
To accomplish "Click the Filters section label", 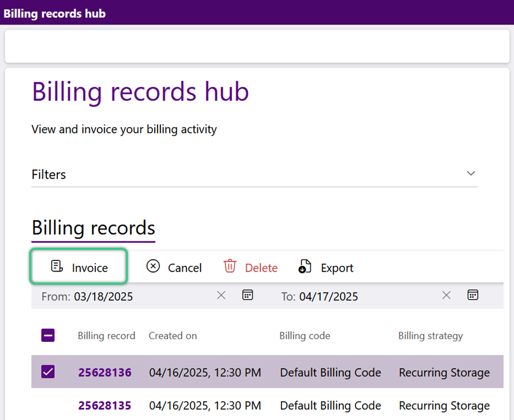I will (x=49, y=175).
